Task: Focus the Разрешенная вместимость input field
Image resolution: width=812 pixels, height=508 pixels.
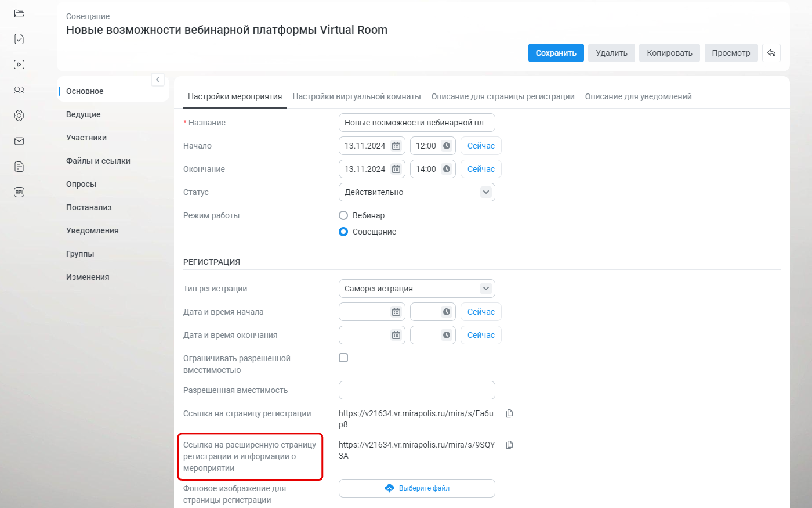Action: (x=416, y=390)
